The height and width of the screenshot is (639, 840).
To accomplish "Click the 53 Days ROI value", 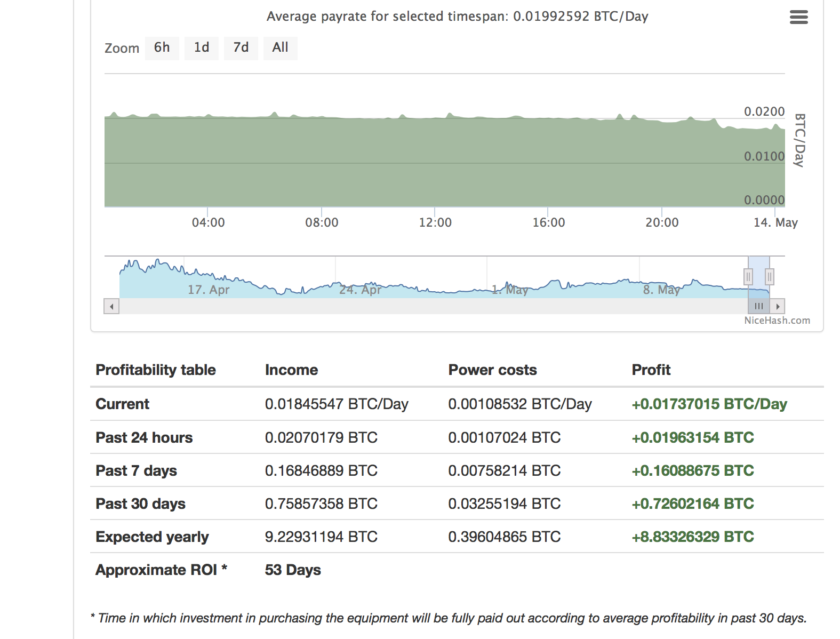I will (293, 570).
